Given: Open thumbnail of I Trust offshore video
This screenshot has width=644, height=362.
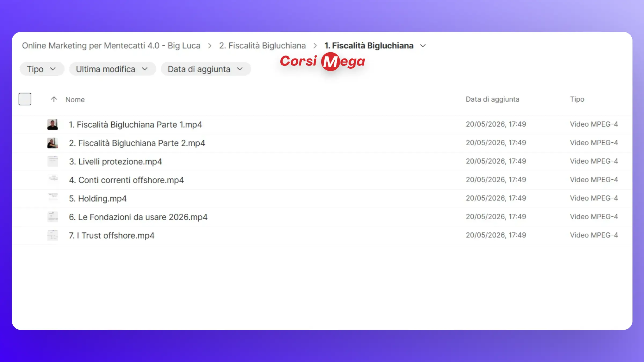Looking at the screenshot, I should click(53, 235).
